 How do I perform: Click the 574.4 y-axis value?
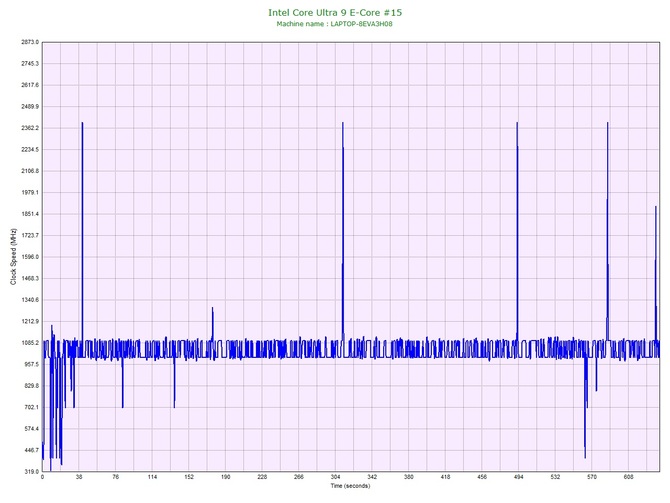[x=31, y=429]
